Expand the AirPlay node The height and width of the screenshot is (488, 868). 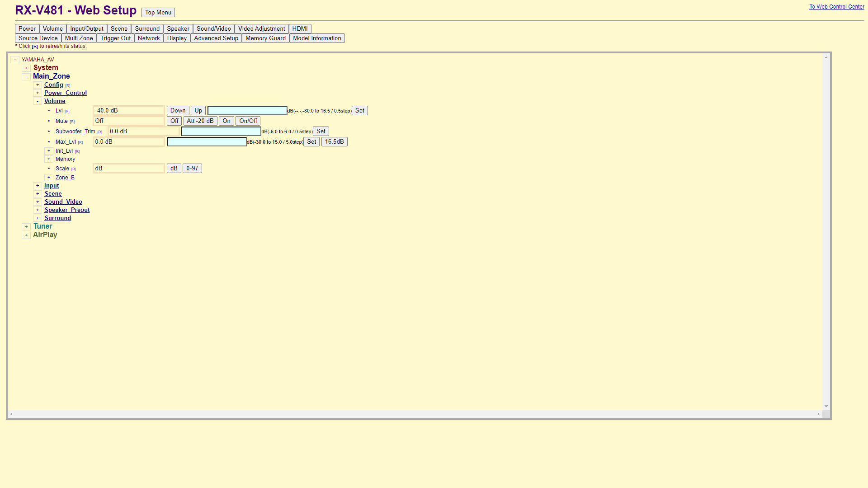coord(26,235)
